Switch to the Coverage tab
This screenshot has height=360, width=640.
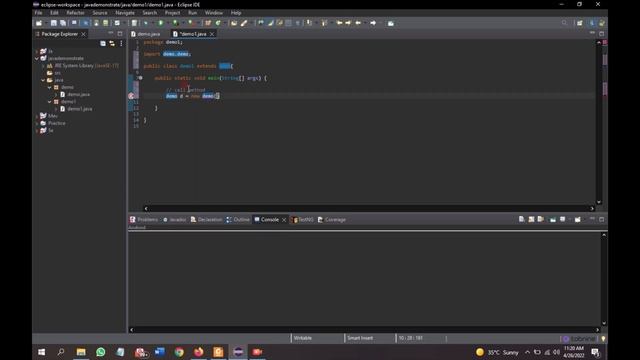pyautogui.click(x=332, y=220)
